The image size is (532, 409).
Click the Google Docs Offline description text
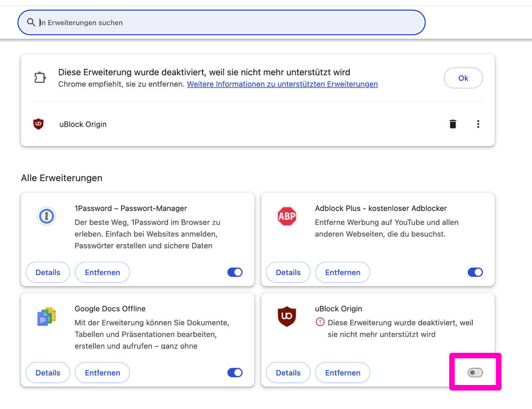[x=152, y=334]
